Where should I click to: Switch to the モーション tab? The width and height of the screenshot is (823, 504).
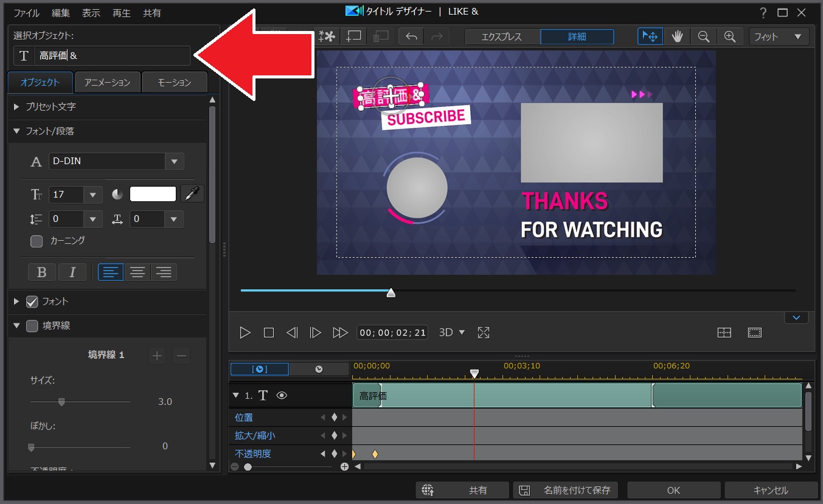pyautogui.click(x=175, y=83)
